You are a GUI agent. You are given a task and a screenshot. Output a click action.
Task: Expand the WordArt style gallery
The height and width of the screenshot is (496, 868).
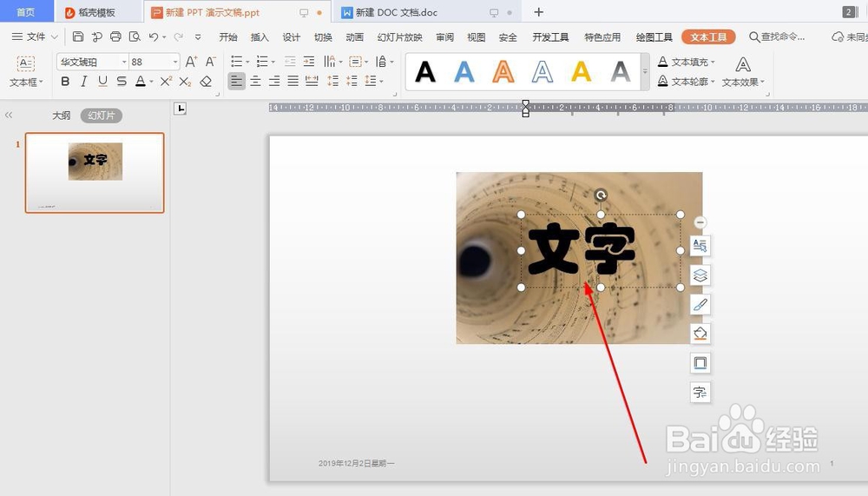pyautogui.click(x=645, y=71)
